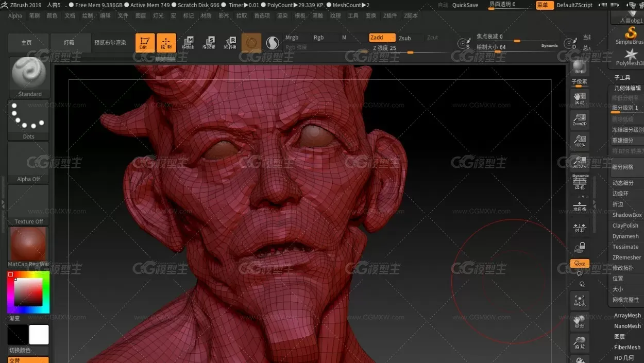Screen dimensions: 644x363
Task: Enable Mrgb paint mode
Action: (292, 38)
